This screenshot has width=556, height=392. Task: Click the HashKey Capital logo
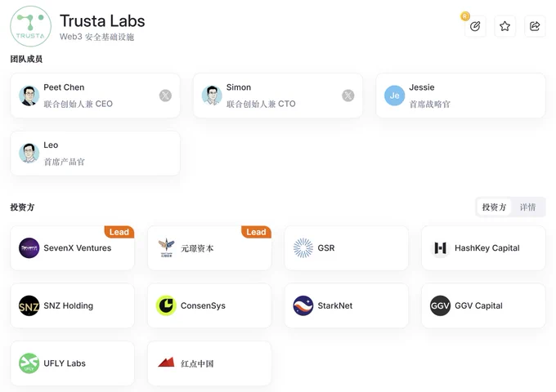pos(440,248)
